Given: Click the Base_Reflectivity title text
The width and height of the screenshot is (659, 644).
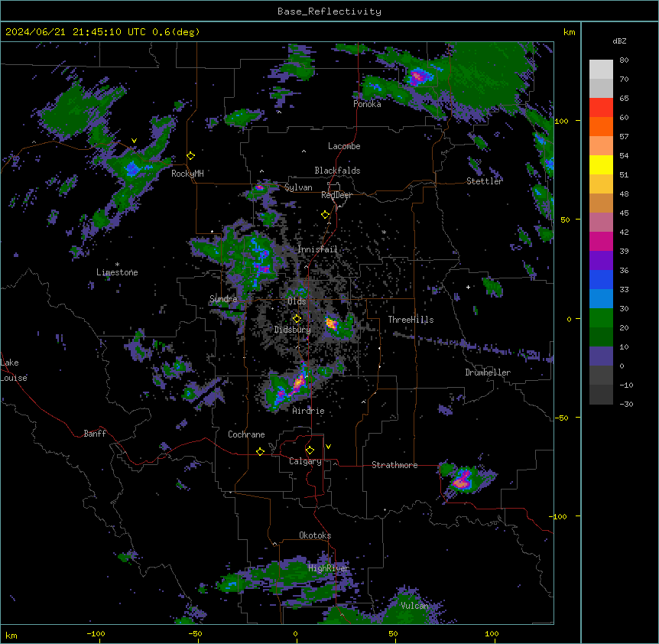Looking at the screenshot, I should coord(329,11).
